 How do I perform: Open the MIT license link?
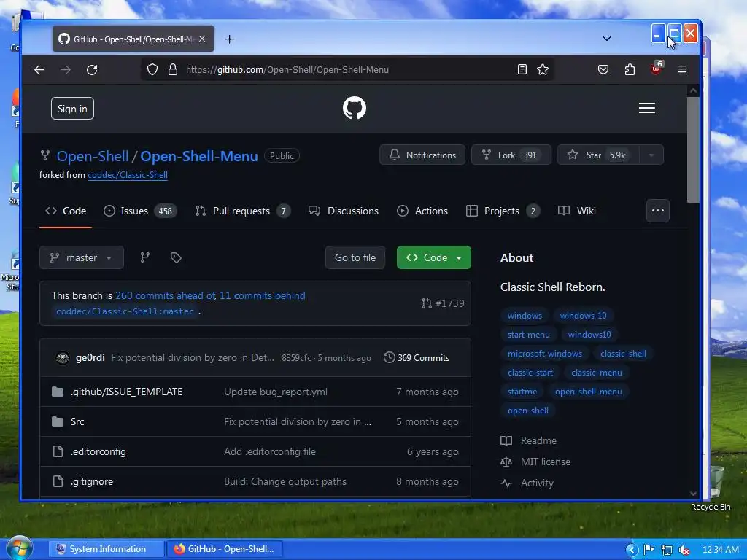[x=546, y=462]
